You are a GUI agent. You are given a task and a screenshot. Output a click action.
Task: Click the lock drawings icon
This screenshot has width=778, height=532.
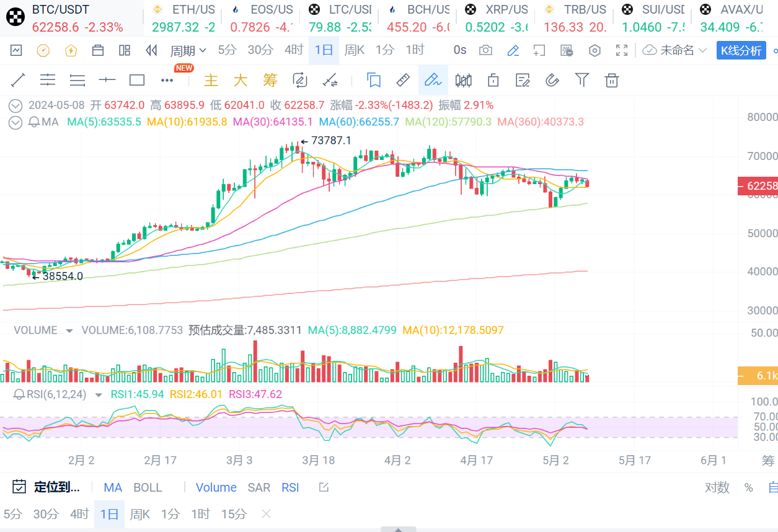493,80
